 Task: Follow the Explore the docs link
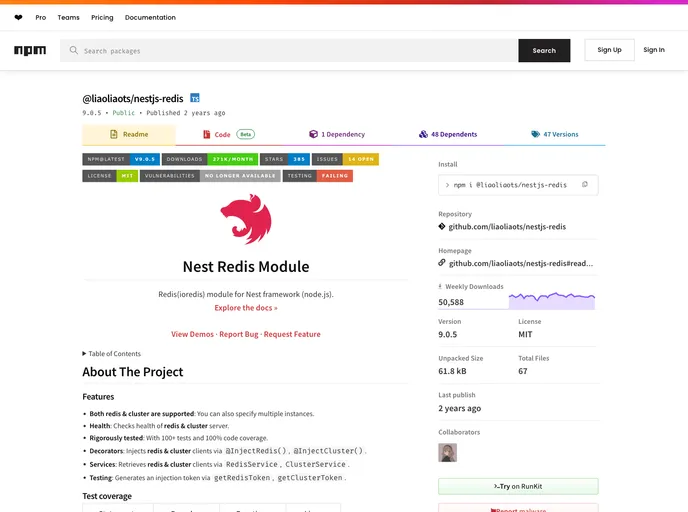[246, 308]
